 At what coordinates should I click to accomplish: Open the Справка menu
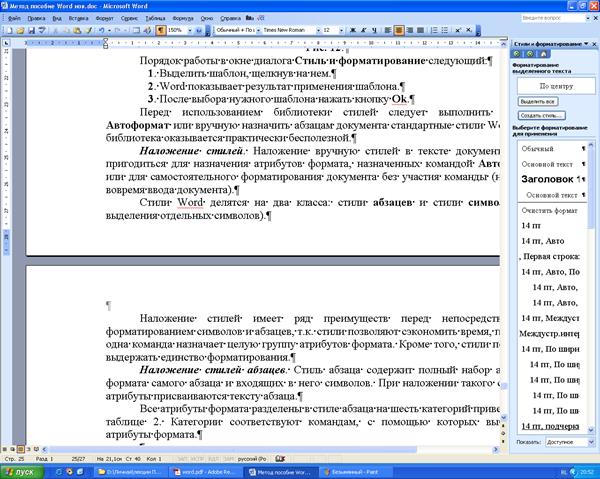[230, 18]
